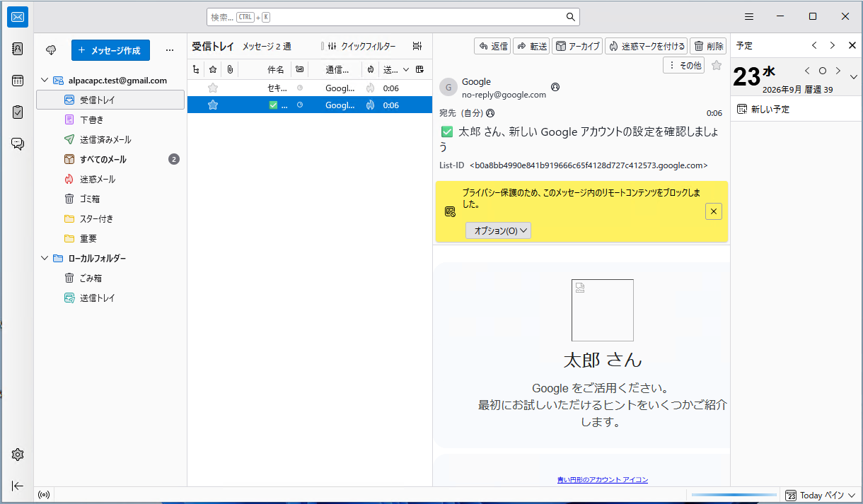863x504 pixels.
Task: Open 青い円形のアカウント アイコン link
Action: coord(603,480)
